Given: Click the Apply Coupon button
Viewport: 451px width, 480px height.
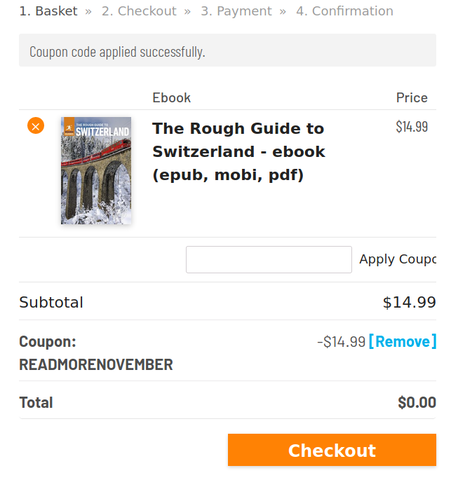Looking at the screenshot, I should 397,259.
